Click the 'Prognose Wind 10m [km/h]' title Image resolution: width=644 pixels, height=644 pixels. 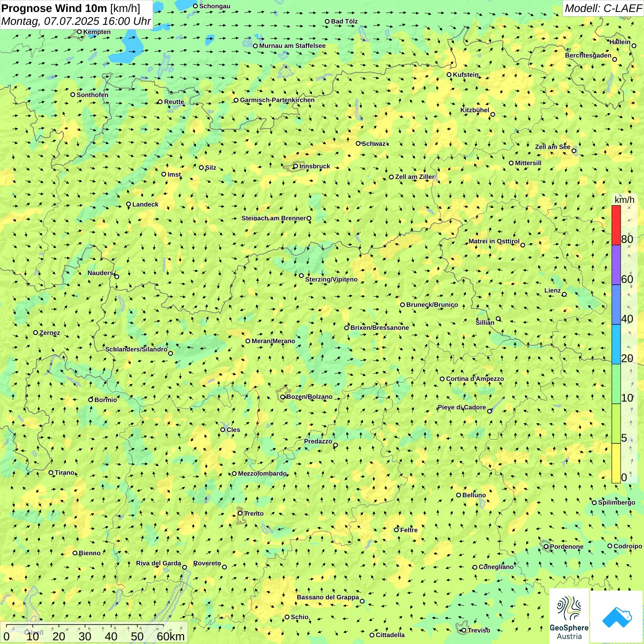pos(71,8)
